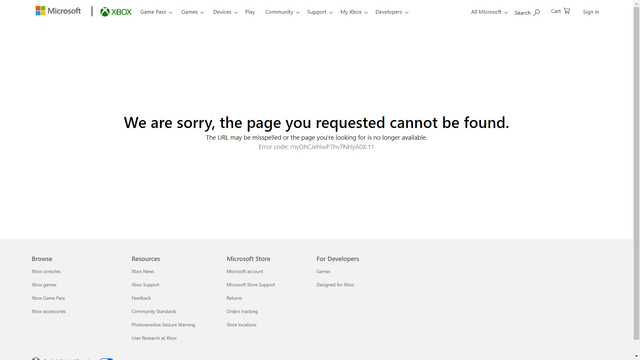Image resolution: width=640 pixels, height=360 pixels.
Task: Open the Orders tracking link
Action: (x=242, y=311)
